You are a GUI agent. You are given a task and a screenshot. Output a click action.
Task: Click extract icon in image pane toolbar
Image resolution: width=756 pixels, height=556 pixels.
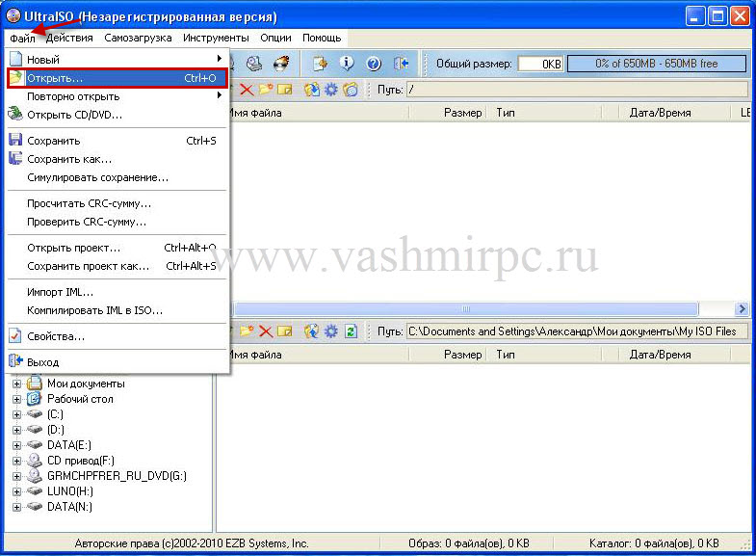pos(312,90)
